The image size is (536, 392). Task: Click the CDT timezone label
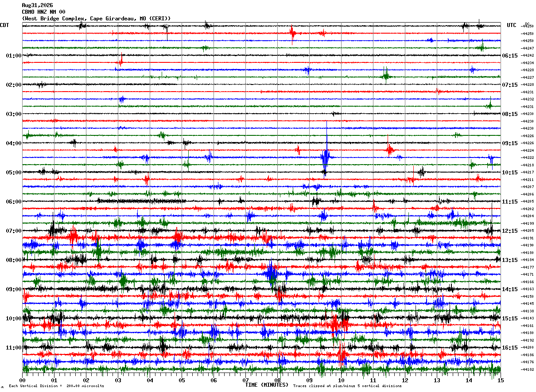tap(4, 25)
